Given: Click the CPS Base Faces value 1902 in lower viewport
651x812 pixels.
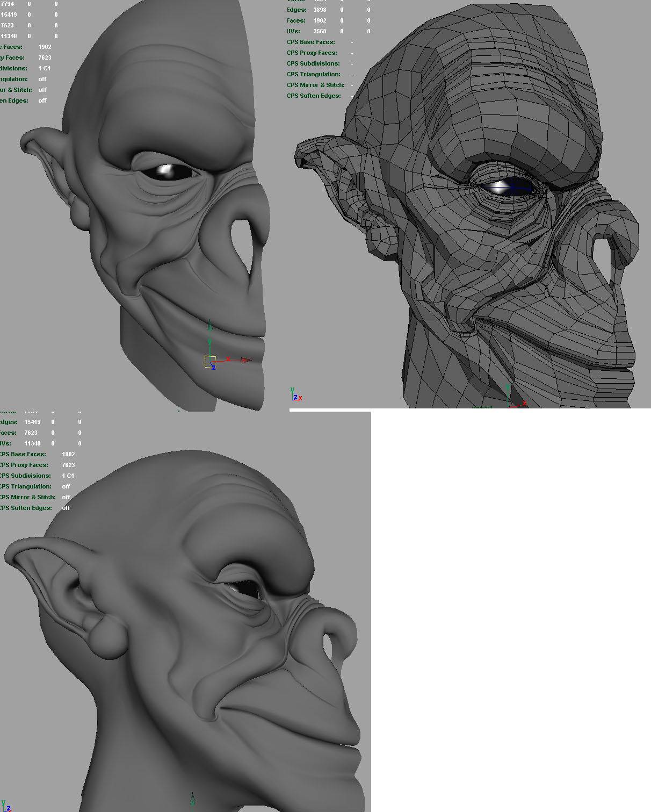Looking at the screenshot, I should 68,454.
